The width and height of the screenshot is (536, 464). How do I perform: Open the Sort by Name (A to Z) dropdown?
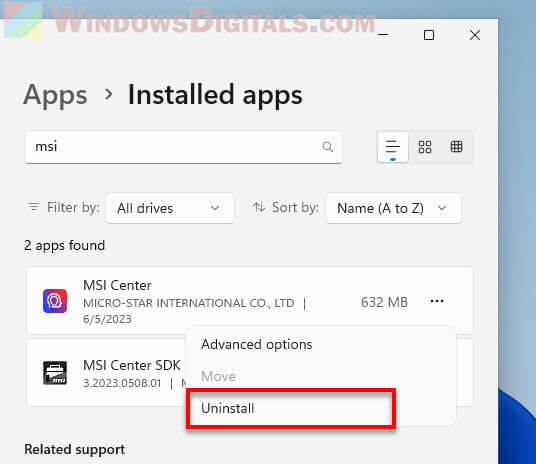point(393,208)
